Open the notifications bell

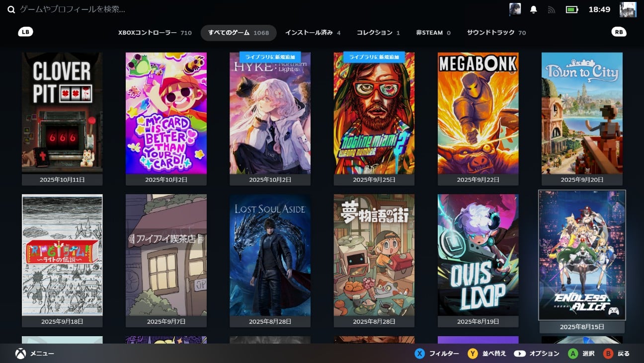click(x=534, y=9)
